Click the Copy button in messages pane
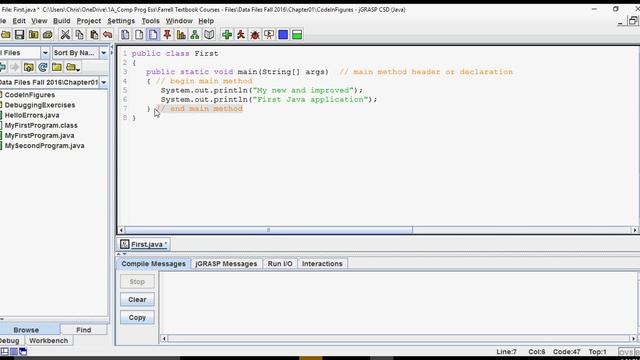Image resolution: width=640 pixels, height=360 pixels. coord(137,318)
